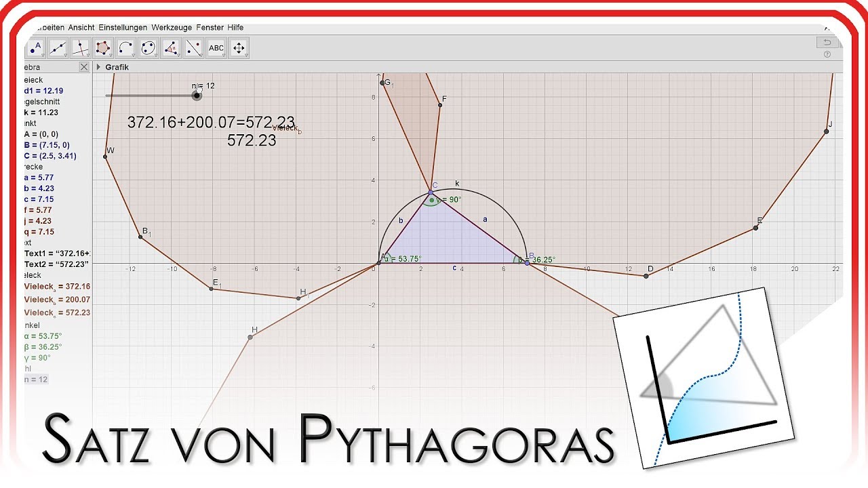Select point F in the graphics view
Image resolution: width=868 pixels, height=488 pixels.
click(x=439, y=105)
